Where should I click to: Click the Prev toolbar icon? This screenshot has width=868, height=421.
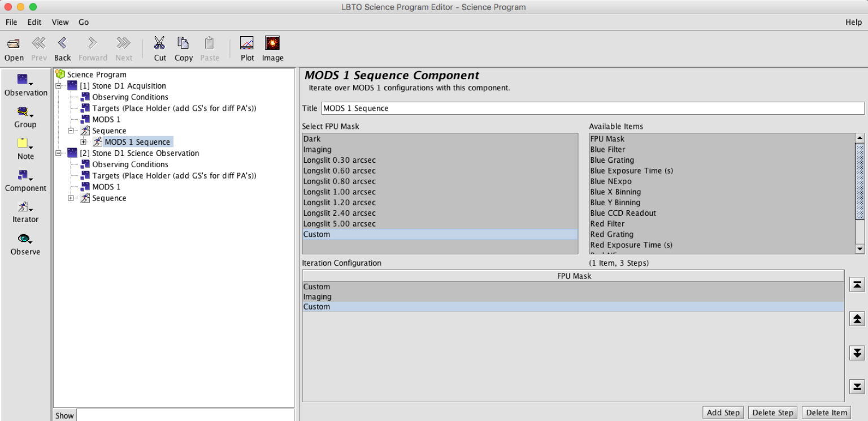point(38,44)
